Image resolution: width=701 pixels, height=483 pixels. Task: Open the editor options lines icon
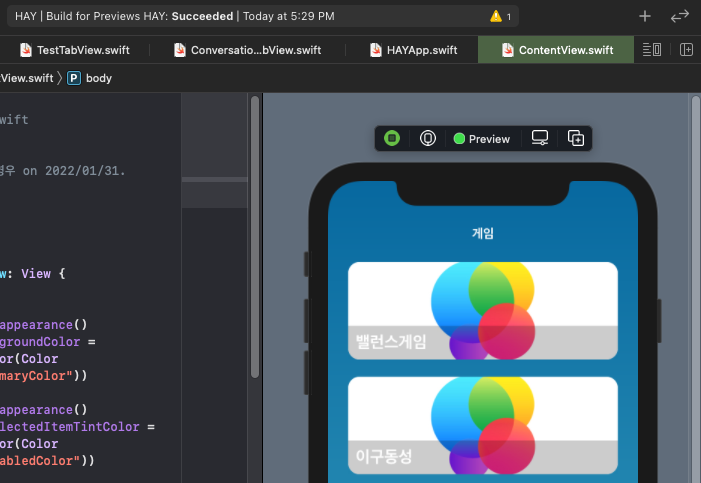pyautogui.click(x=652, y=50)
